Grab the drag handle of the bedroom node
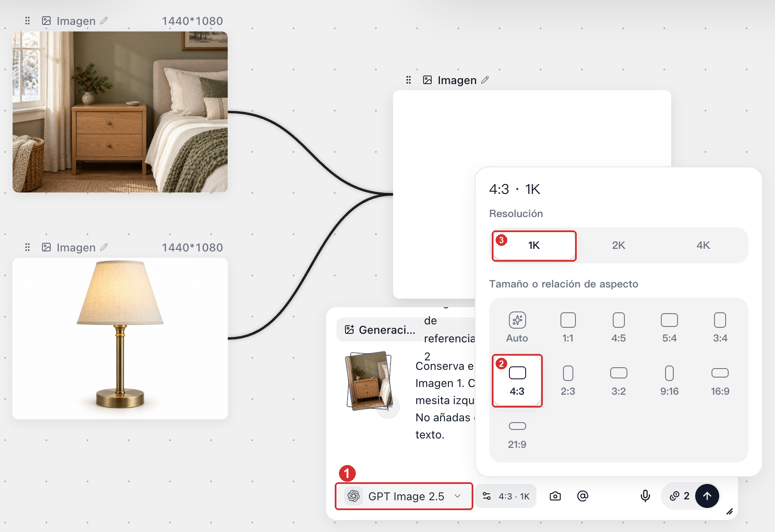This screenshot has height=532, width=775. pos(27,21)
